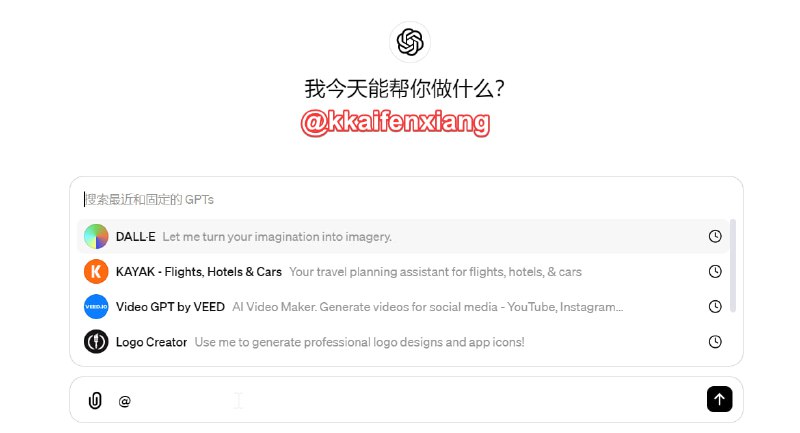This screenshot has height=433, width=800.
Task: Choose KAYAK - Flights, Hotels & Cars
Action: (403, 271)
